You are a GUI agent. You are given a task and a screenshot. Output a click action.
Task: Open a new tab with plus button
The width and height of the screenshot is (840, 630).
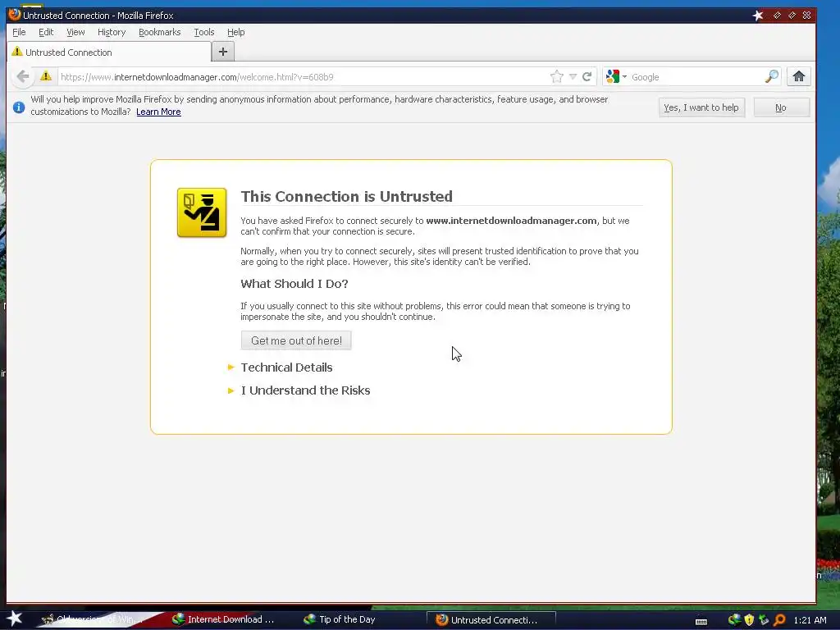[223, 52]
